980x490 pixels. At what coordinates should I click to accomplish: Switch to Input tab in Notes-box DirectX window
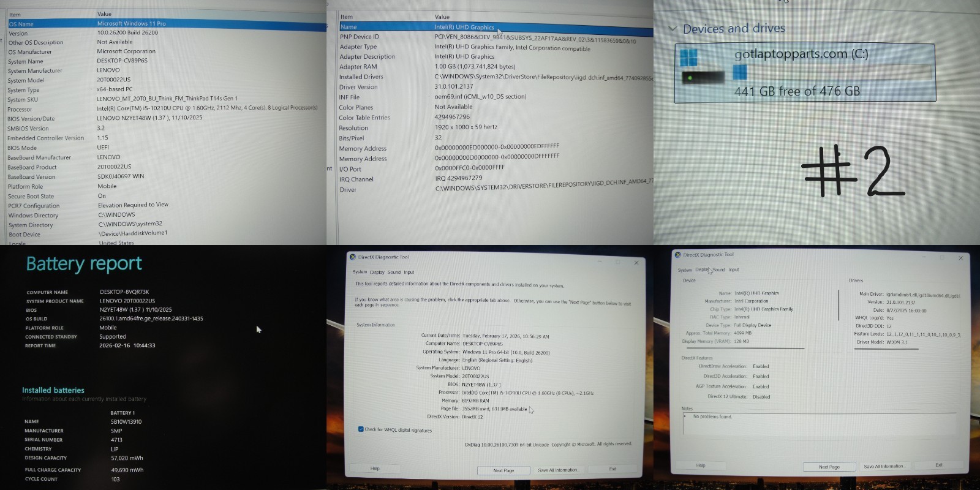point(734,269)
